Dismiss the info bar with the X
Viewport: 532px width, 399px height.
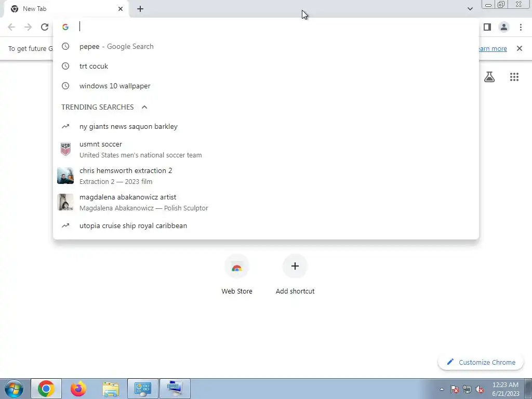[520, 48]
